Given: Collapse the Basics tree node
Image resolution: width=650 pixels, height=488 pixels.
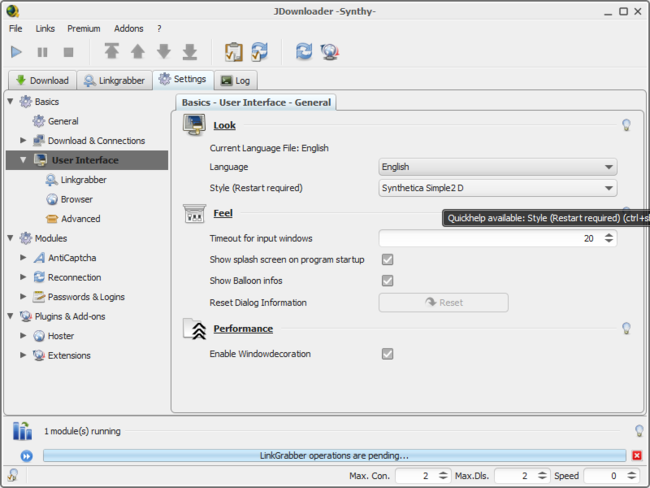Looking at the screenshot, I should (x=10, y=101).
